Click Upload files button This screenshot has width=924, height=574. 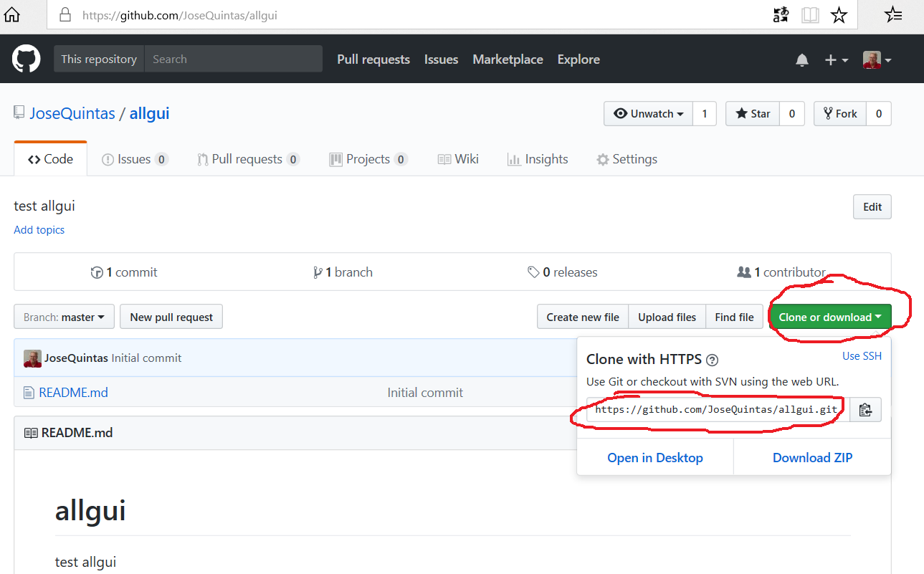coord(667,317)
